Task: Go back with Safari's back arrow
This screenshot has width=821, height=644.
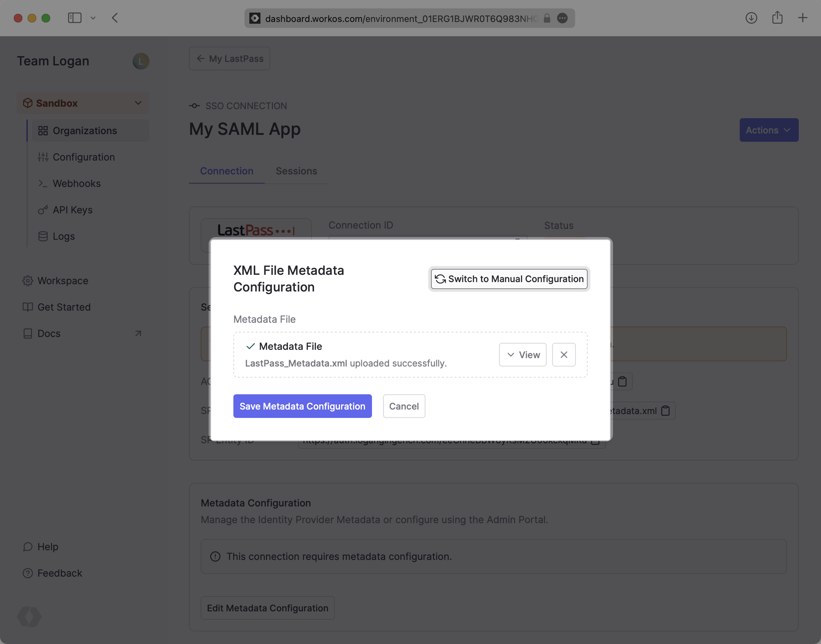Action: (x=115, y=18)
